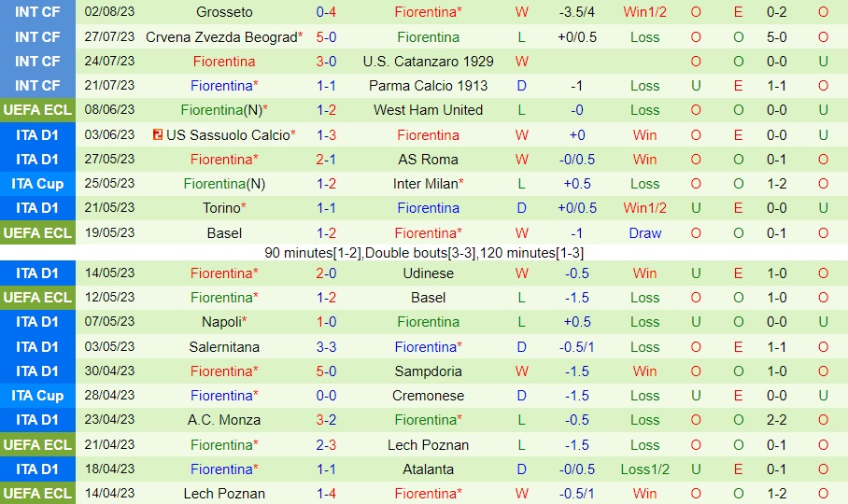Open the A.C. Monza team page
The height and width of the screenshot is (504, 848).
point(224,420)
